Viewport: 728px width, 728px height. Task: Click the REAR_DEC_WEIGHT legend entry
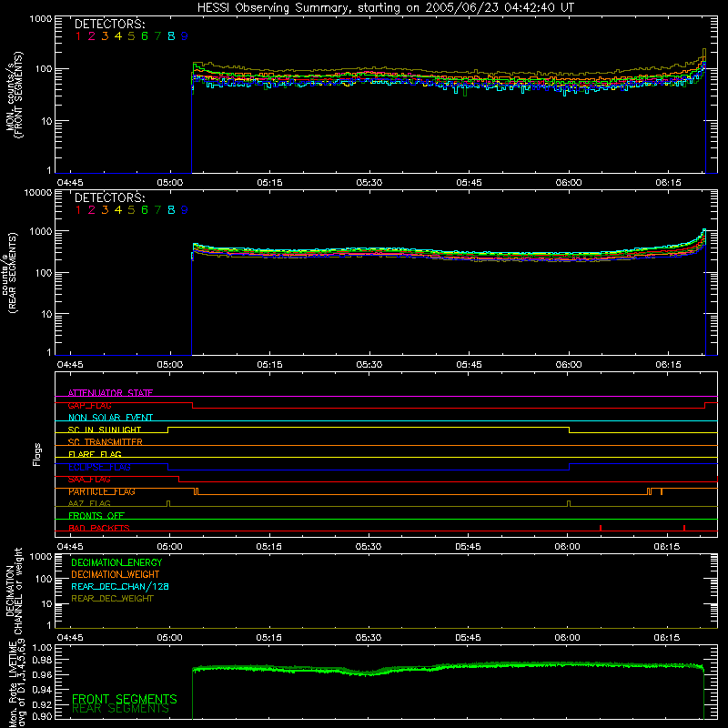pyautogui.click(x=112, y=599)
